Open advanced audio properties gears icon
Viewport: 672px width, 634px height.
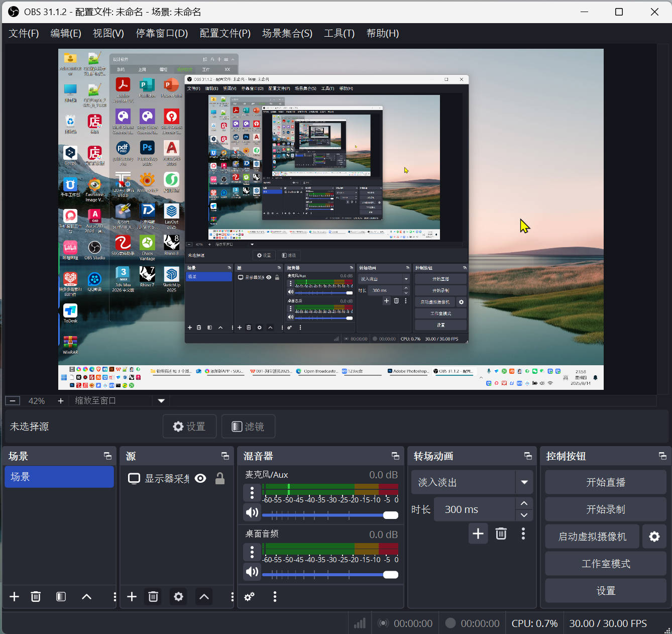249,596
